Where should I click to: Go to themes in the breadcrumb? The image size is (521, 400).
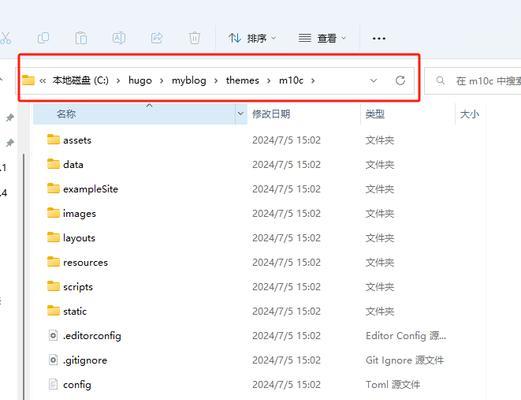242,80
